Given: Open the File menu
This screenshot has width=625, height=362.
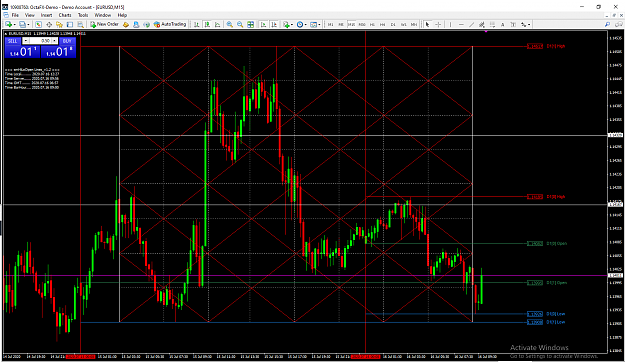Looking at the screenshot, I should click(15, 15).
